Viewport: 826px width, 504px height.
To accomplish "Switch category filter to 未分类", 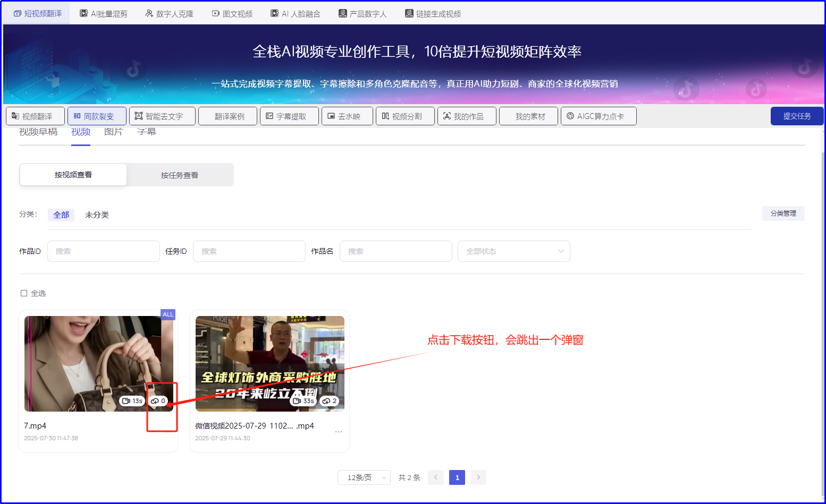I will [x=96, y=215].
